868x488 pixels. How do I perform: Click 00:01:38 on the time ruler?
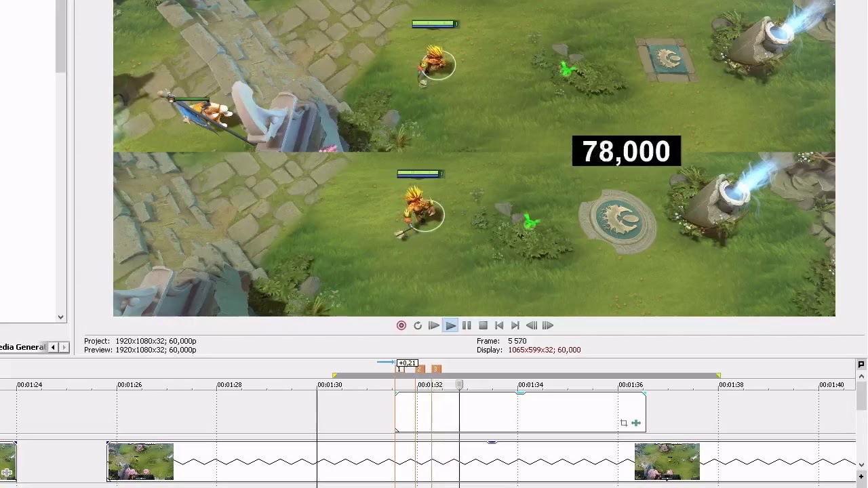click(x=732, y=385)
